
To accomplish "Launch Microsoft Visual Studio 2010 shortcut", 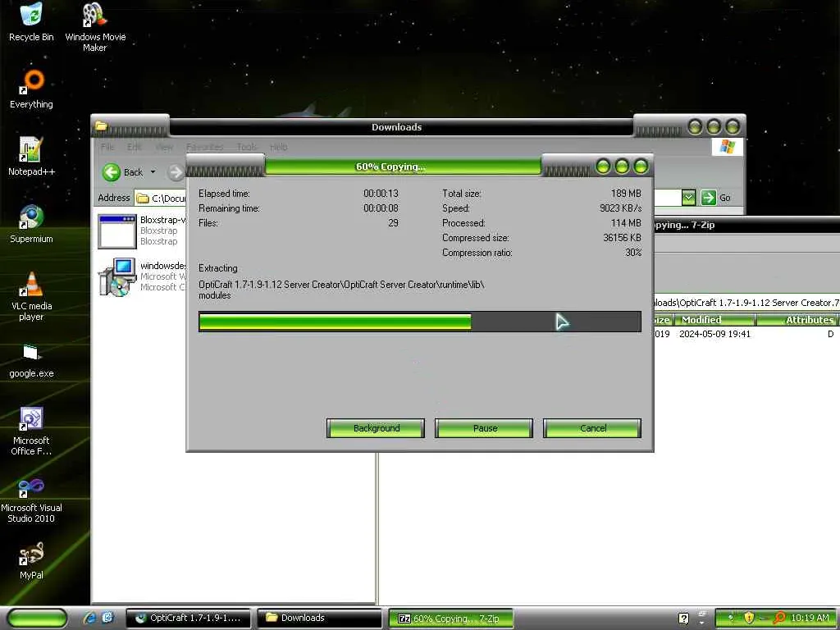I will 31,500.
